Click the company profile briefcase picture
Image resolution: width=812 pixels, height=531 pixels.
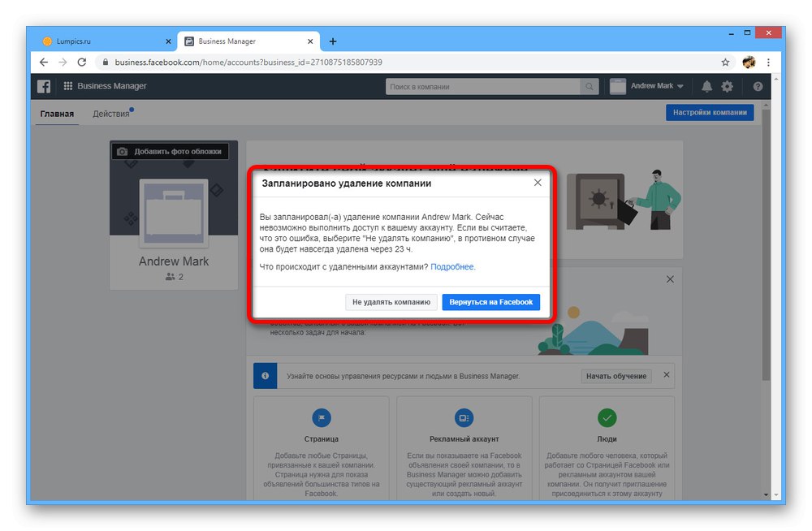[174, 214]
